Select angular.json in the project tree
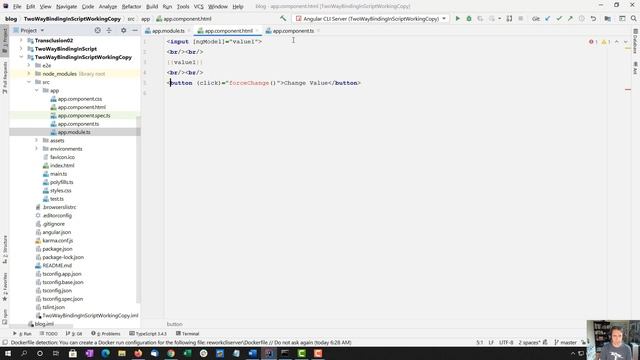This screenshot has height=360, width=640. pyautogui.click(x=56, y=232)
